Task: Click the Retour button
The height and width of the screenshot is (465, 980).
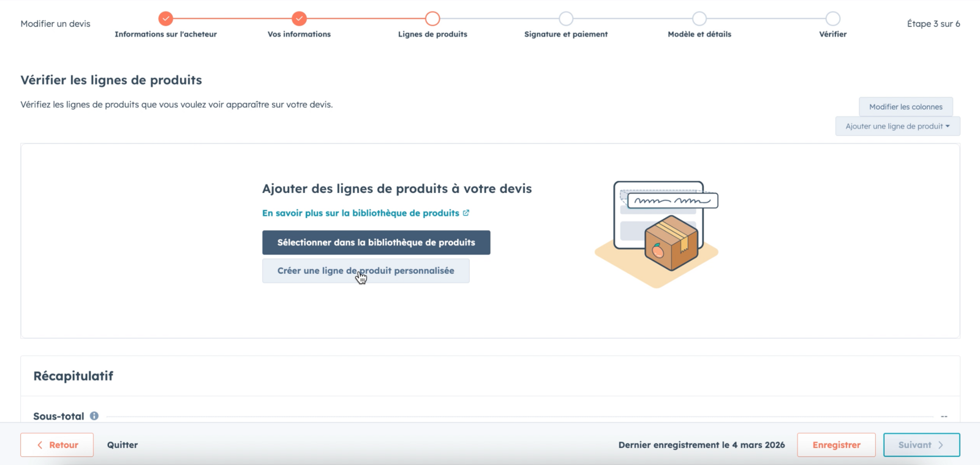Action: [x=57, y=445]
